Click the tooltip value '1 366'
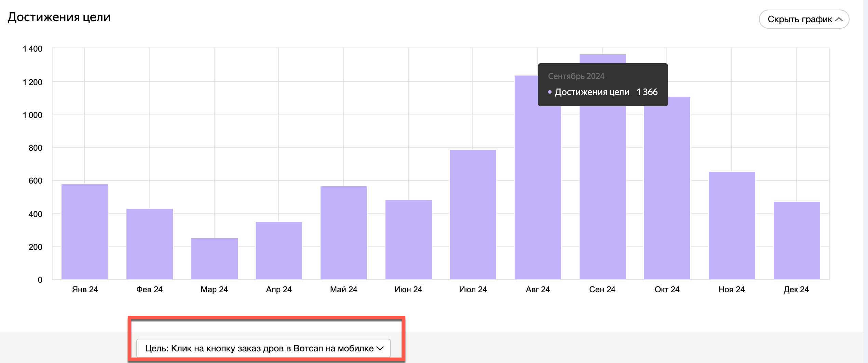This screenshot has width=868, height=363. pyautogui.click(x=647, y=92)
